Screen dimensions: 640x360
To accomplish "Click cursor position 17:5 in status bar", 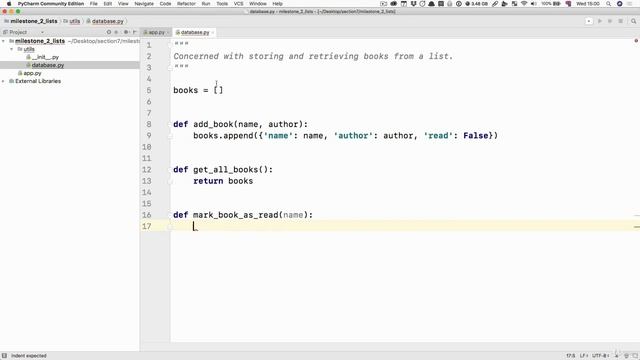I will [x=570, y=356].
